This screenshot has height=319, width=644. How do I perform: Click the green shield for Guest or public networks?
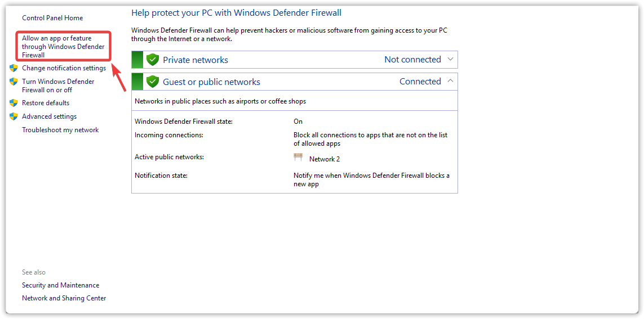pos(152,82)
